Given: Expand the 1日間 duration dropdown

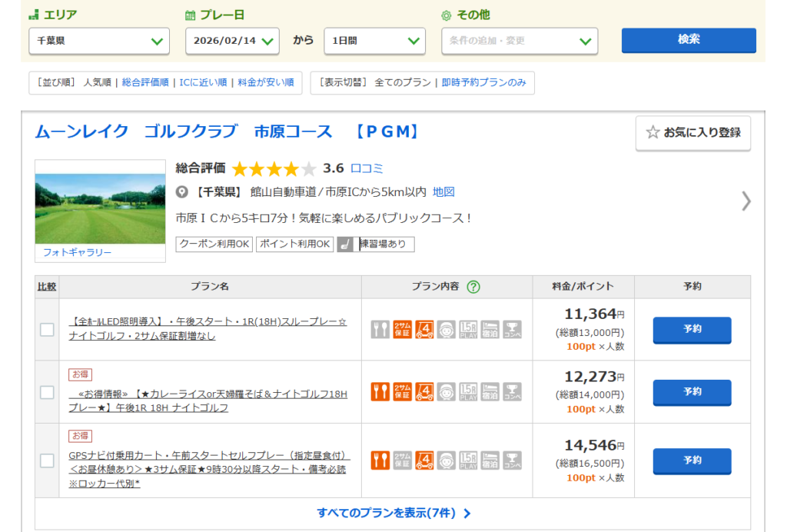Looking at the screenshot, I should click(374, 42).
